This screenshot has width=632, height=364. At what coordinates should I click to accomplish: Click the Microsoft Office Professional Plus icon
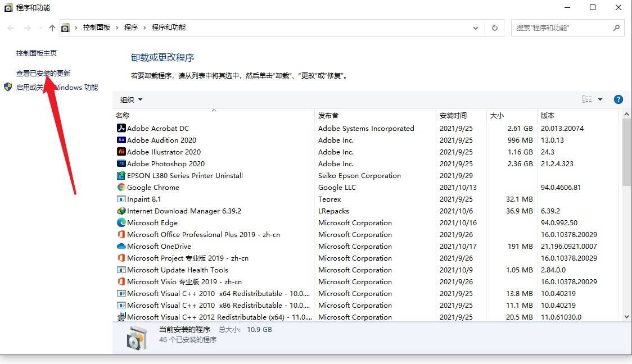[121, 234]
